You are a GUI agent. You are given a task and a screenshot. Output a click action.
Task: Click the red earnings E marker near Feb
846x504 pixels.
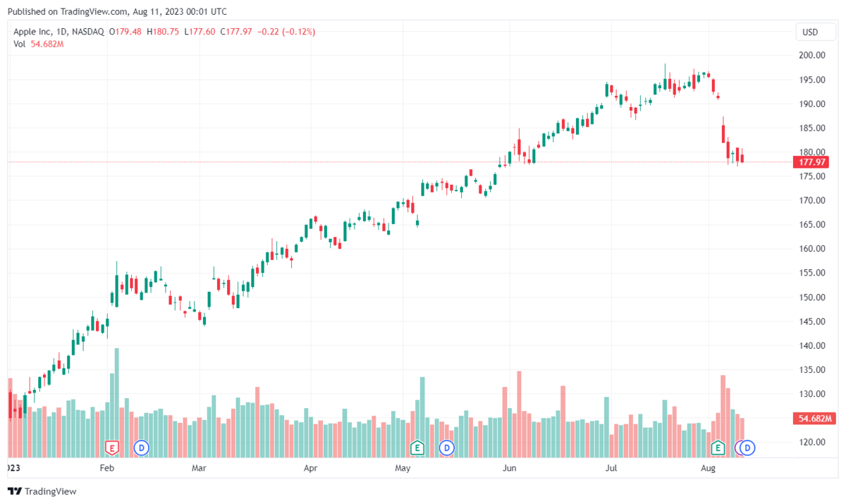[x=111, y=447]
